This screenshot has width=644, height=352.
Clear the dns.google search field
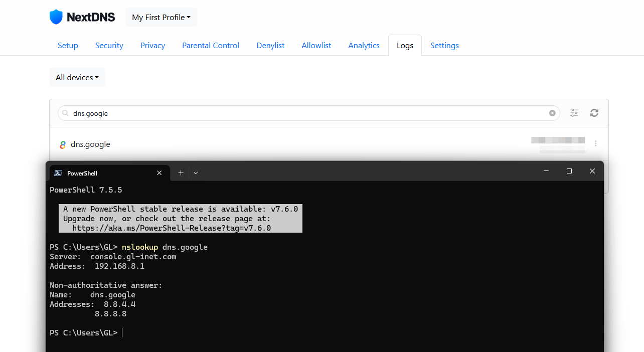[x=552, y=113]
